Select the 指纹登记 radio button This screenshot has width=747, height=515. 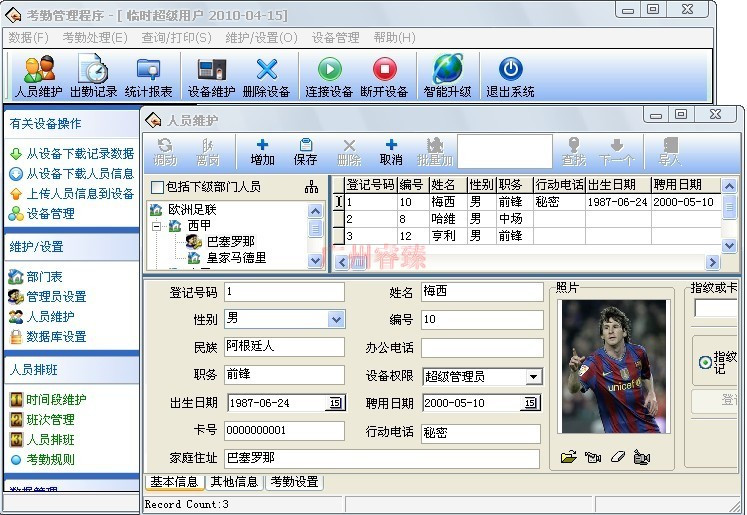tap(705, 363)
